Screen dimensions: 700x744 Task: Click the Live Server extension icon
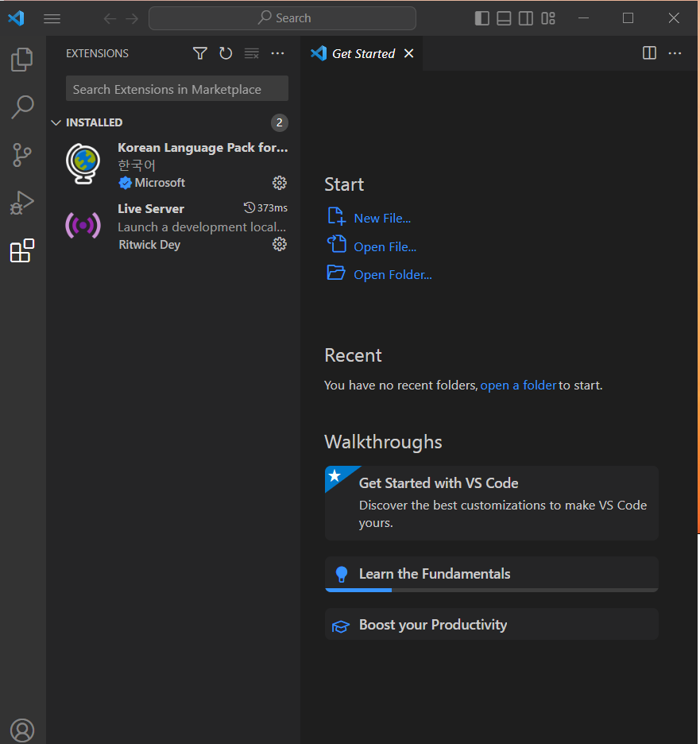tap(83, 226)
